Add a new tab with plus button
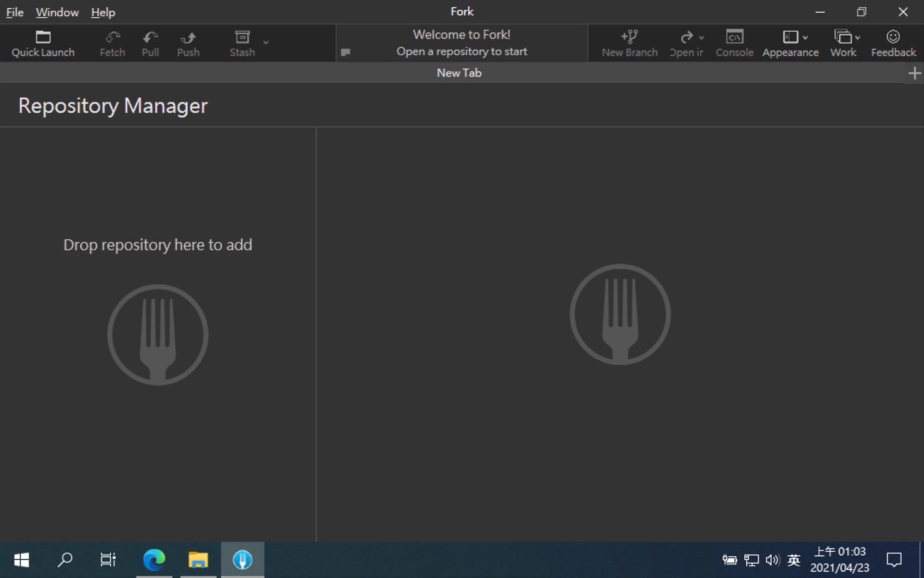Screen dimensions: 924x578 [x=914, y=73]
